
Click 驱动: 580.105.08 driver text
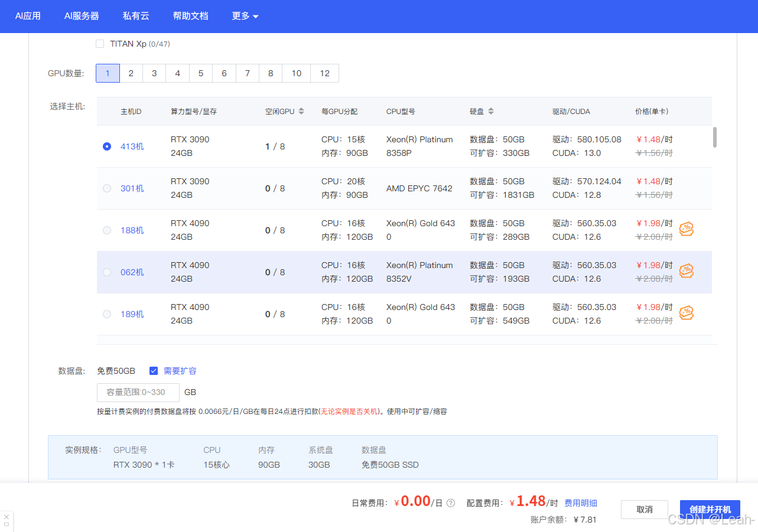(587, 139)
